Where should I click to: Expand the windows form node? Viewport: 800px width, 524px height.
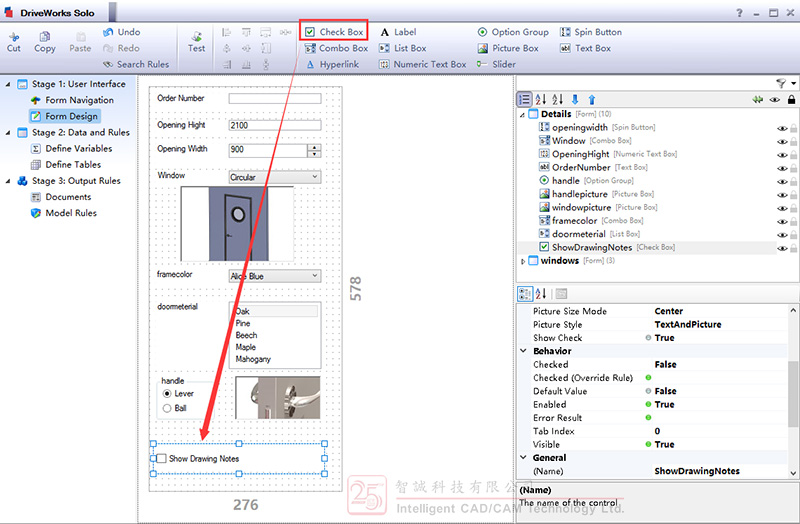pyautogui.click(x=522, y=261)
